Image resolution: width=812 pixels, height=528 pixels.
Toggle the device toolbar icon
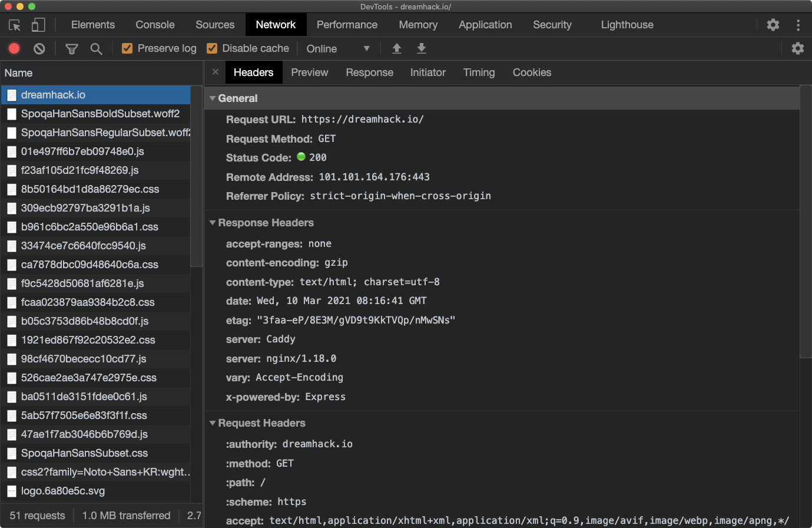(38, 25)
